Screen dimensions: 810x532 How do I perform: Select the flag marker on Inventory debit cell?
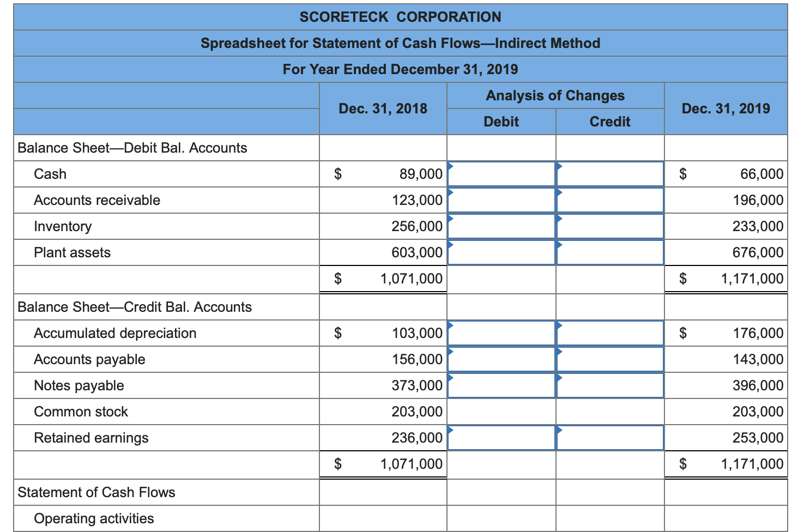pyautogui.click(x=450, y=219)
